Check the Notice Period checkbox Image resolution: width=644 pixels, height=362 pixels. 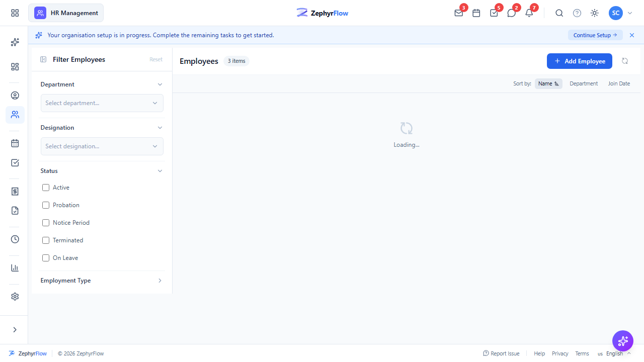(46, 223)
